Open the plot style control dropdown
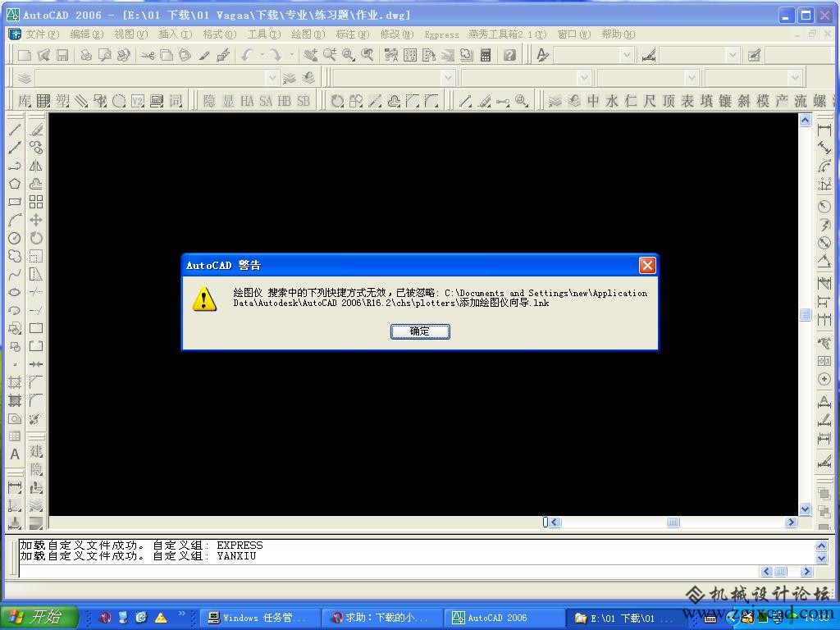The image size is (840, 630). (795, 78)
